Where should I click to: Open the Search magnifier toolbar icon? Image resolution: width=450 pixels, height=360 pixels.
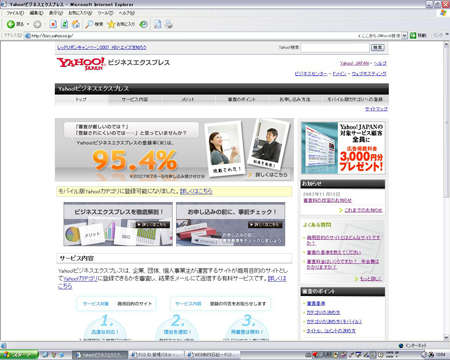(94, 24)
